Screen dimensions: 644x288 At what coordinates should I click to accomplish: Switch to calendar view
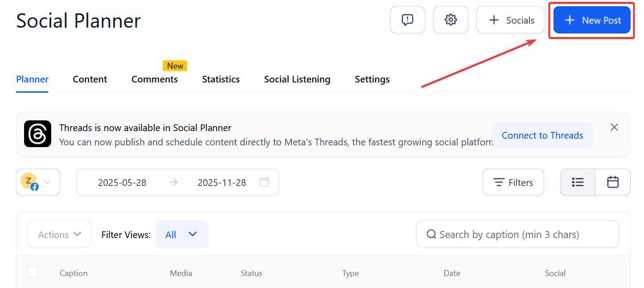coord(613,182)
